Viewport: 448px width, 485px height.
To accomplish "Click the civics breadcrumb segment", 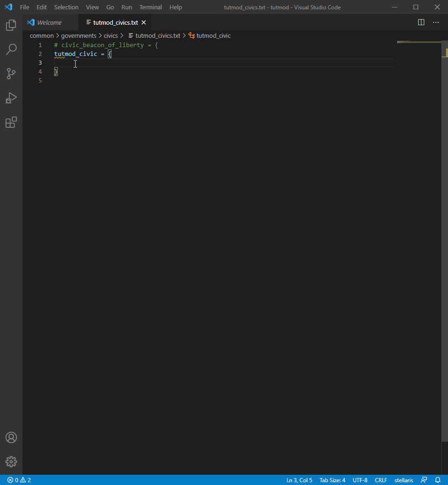I will tap(111, 35).
